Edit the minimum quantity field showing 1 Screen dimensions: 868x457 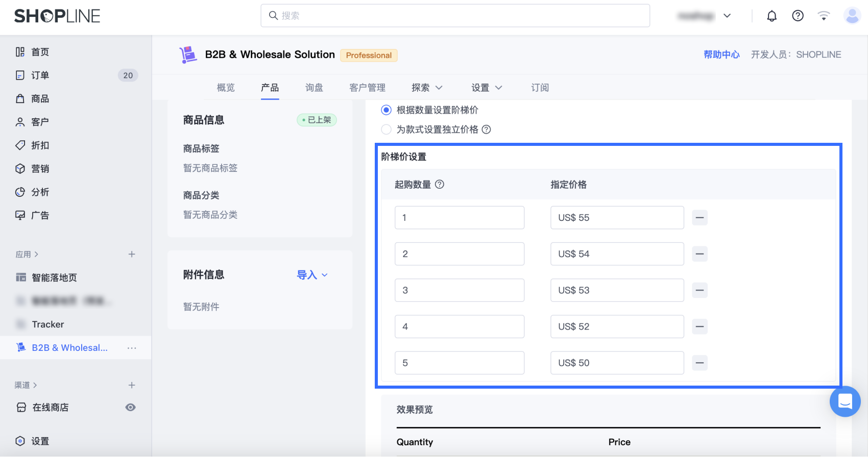(460, 218)
